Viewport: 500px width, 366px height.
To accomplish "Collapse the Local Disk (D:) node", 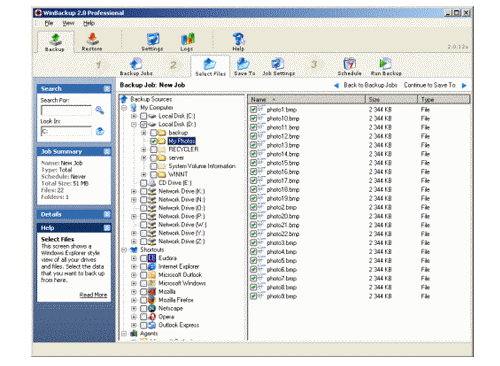I will pos(134,124).
